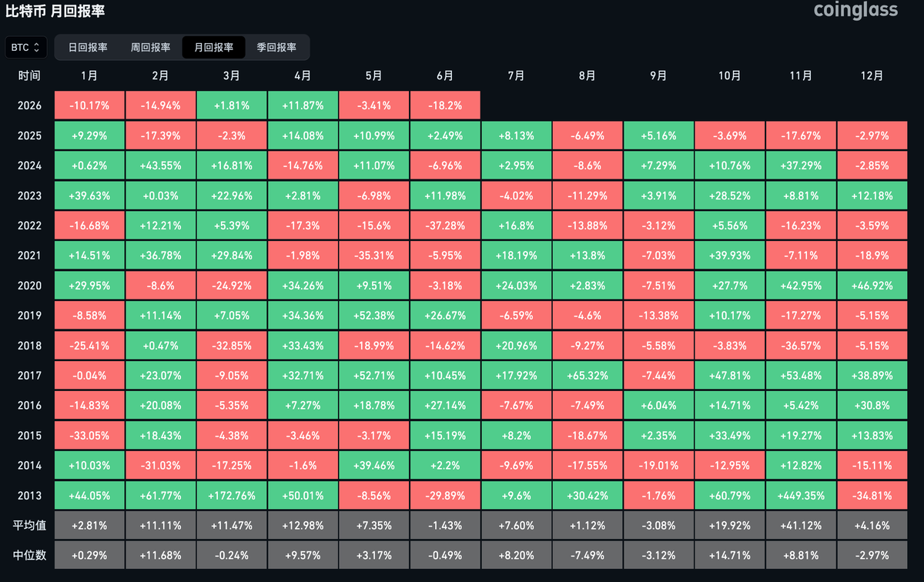924x582 pixels.
Task: Click the +27.14% cell in 2016
Action: coord(445,406)
